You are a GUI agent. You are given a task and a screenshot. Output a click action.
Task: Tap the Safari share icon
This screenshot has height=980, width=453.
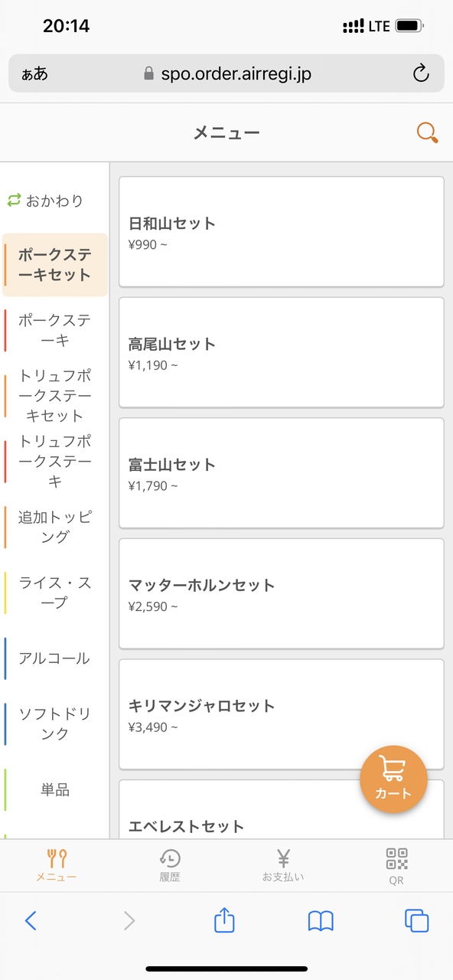coord(224,920)
